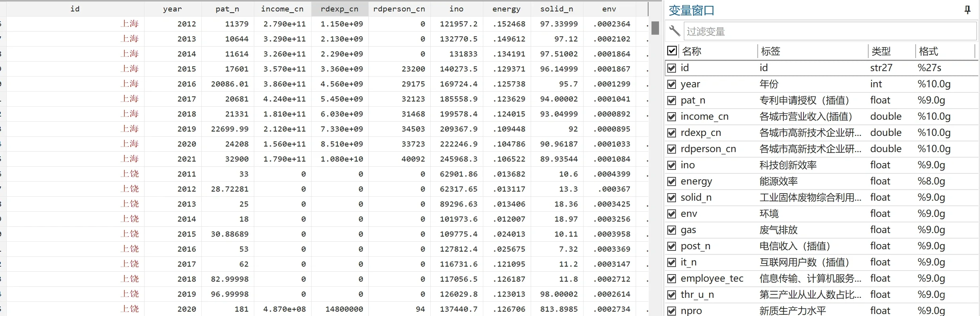
Task: Click the data grid vertical scrollbar thumb
Action: (655, 28)
